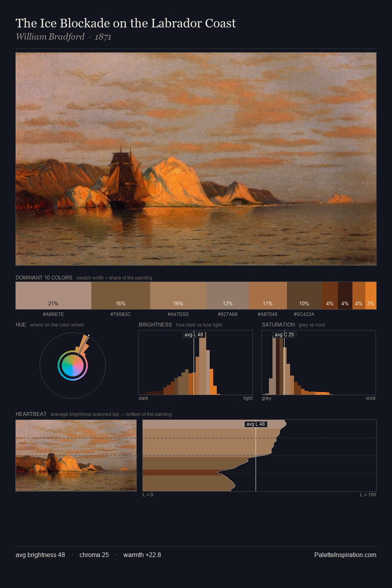This screenshot has width=392, height=588.
Task: Click the hex code #AB8E7E label
Action: [x=53, y=314]
